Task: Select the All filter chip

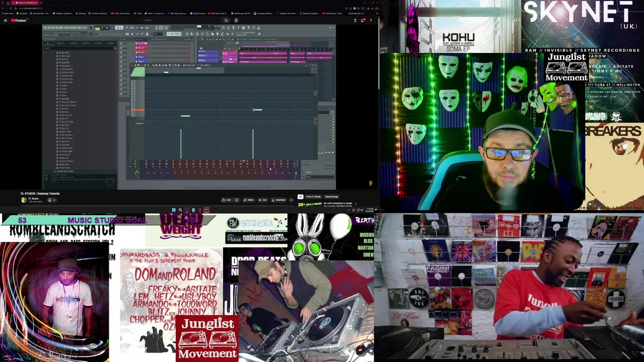Action: pos(300,197)
